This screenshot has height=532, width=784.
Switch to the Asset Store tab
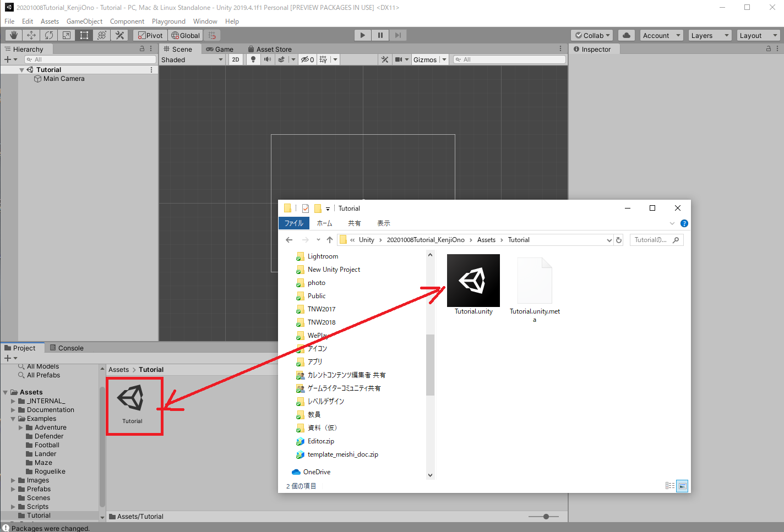click(270, 49)
